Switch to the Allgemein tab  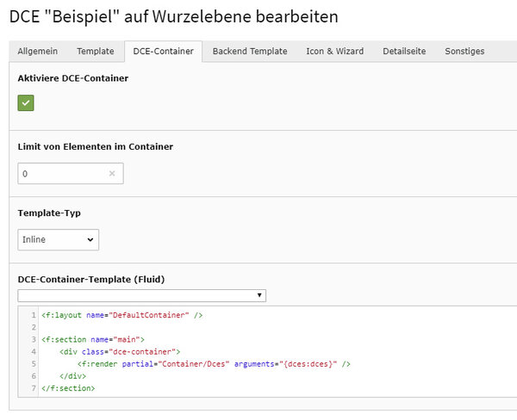[x=38, y=51]
